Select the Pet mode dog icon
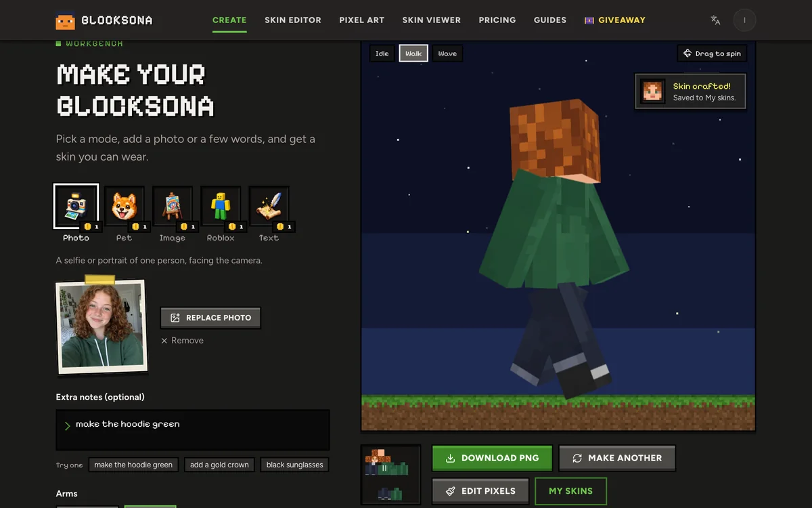 [125, 207]
